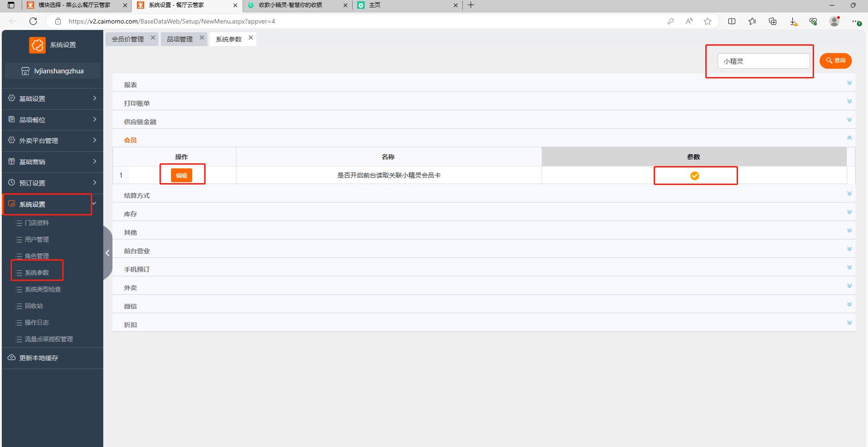868x447 pixels.
Task: Expand the 前台营业 section chevron
Action: tap(849, 249)
